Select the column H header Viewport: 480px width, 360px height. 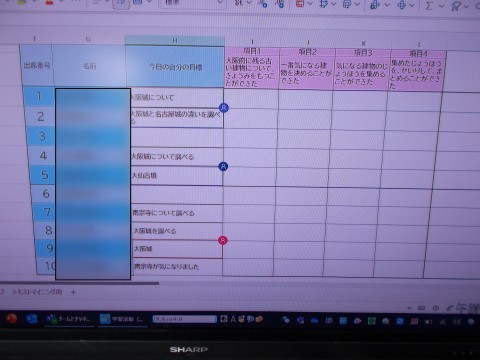click(175, 41)
